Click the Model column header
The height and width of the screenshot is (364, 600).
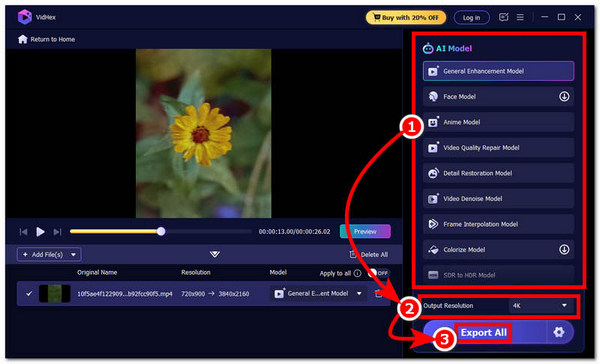tap(278, 273)
